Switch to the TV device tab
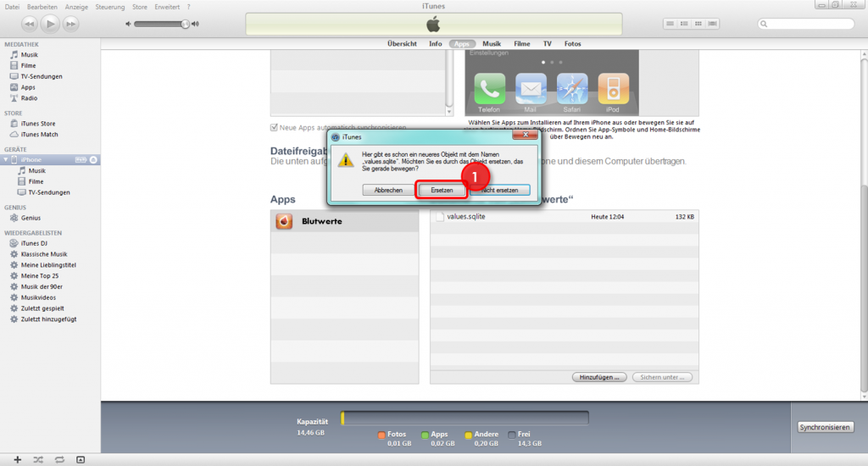 [x=547, y=44]
